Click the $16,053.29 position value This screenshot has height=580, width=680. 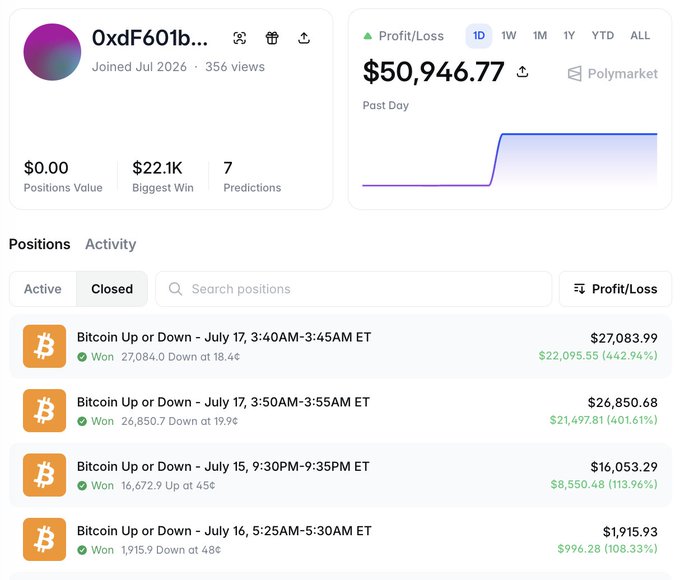click(x=624, y=467)
